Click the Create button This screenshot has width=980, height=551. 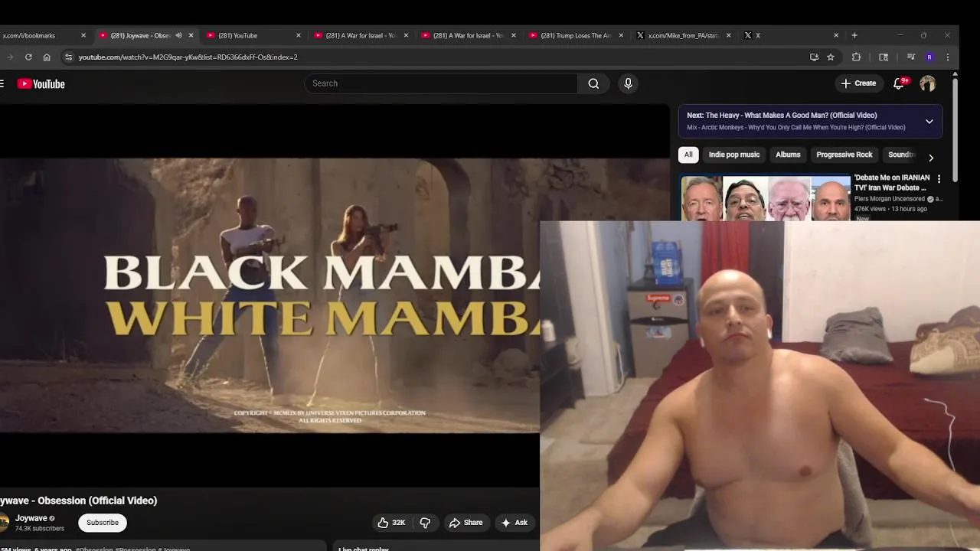tap(858, 83)
